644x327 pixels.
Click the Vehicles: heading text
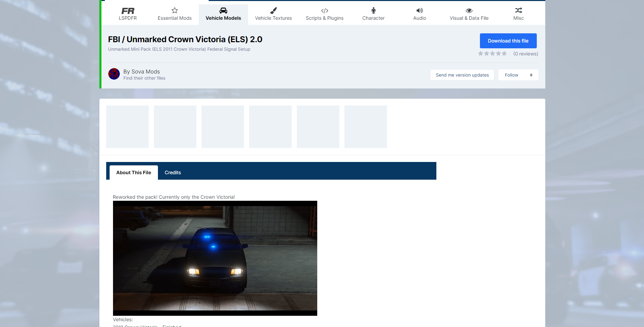(123, 320)
